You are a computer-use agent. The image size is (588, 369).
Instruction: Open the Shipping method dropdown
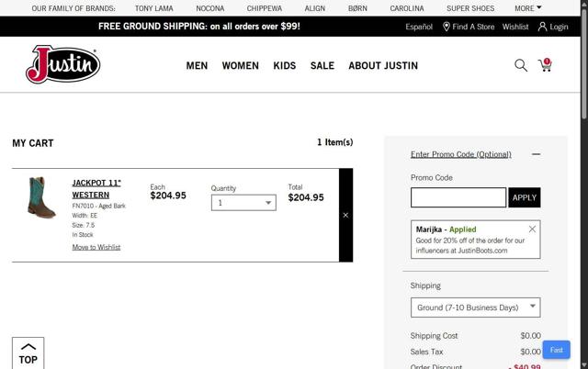click(x=476, y=307)
